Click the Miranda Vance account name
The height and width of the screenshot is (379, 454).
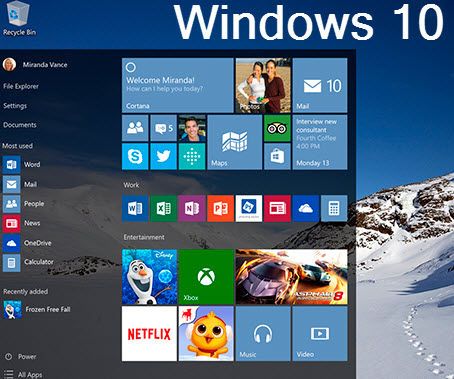pos(45,65)
